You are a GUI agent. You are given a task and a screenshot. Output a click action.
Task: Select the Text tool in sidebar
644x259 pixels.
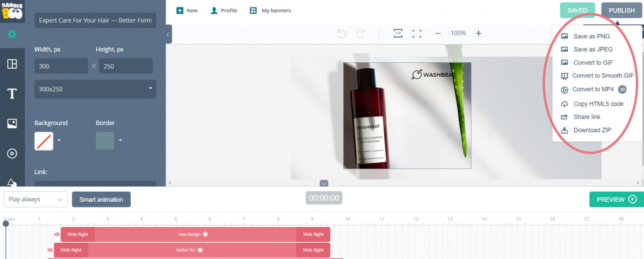tap(13, 94)
